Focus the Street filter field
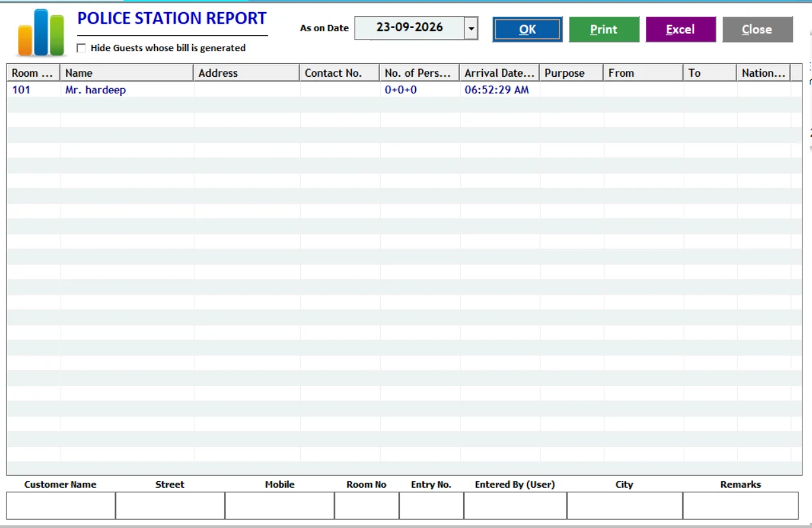 click(x=170, y=506)
